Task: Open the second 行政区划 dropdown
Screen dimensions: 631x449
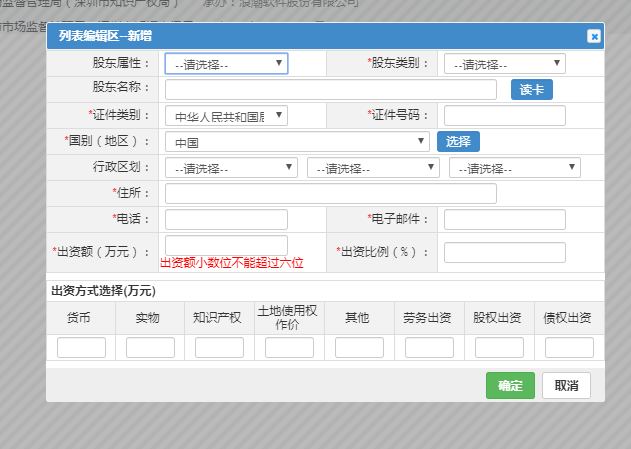Action: [x=373, y=168]
